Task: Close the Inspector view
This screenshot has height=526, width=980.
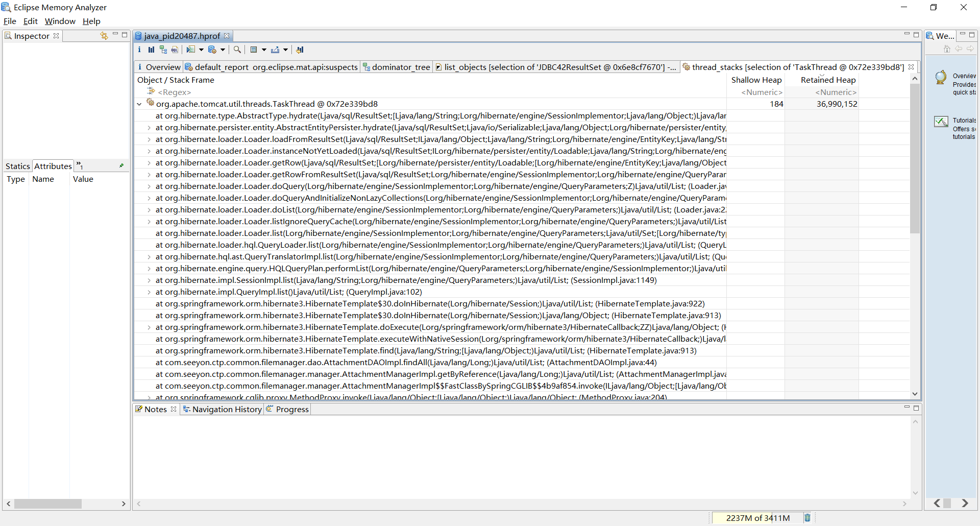Action: click(56, 36)
